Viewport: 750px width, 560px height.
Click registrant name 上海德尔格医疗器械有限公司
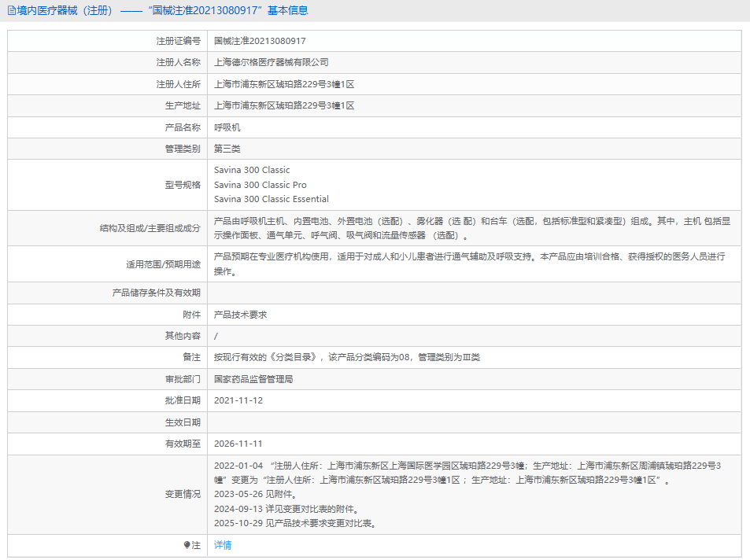coord(271,62)
